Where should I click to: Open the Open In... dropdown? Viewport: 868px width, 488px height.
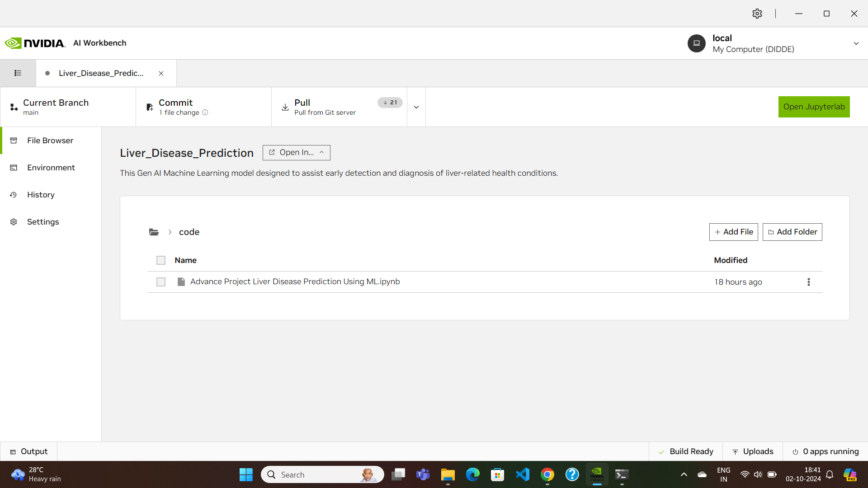[297, 153]
